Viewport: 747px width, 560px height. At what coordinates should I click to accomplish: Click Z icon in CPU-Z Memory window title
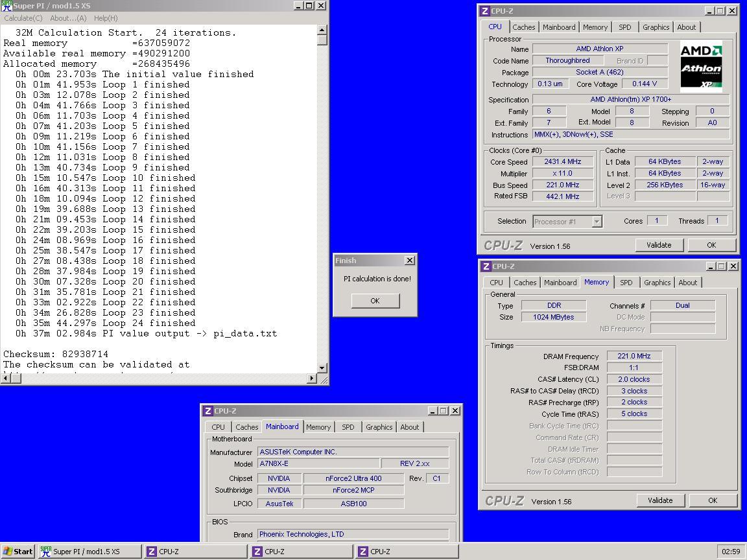tap(486, 266)
